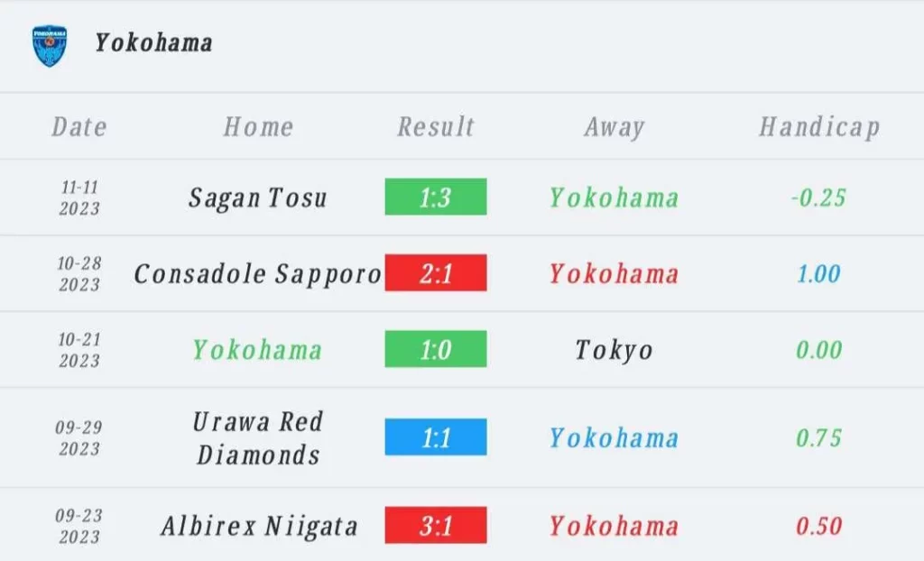Select the Handicap column header
The width and height of the screenshot is (924, 561).
(819, 127)
